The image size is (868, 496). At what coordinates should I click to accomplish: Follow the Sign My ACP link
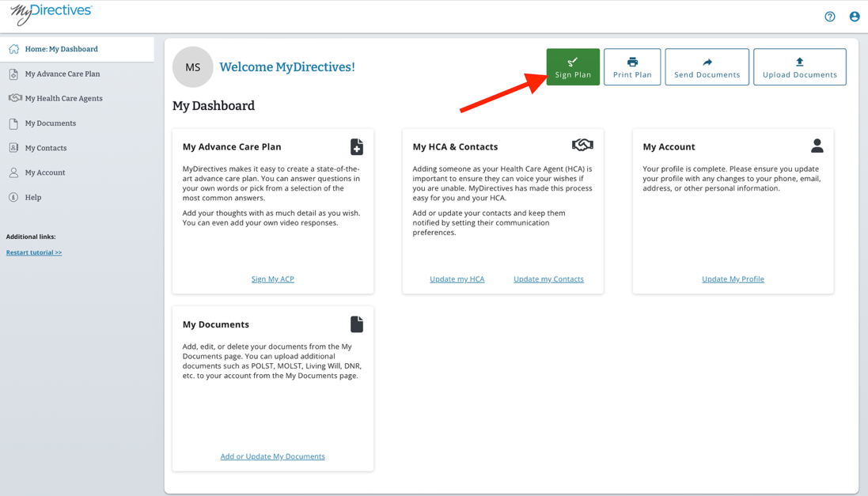point(273,279)
